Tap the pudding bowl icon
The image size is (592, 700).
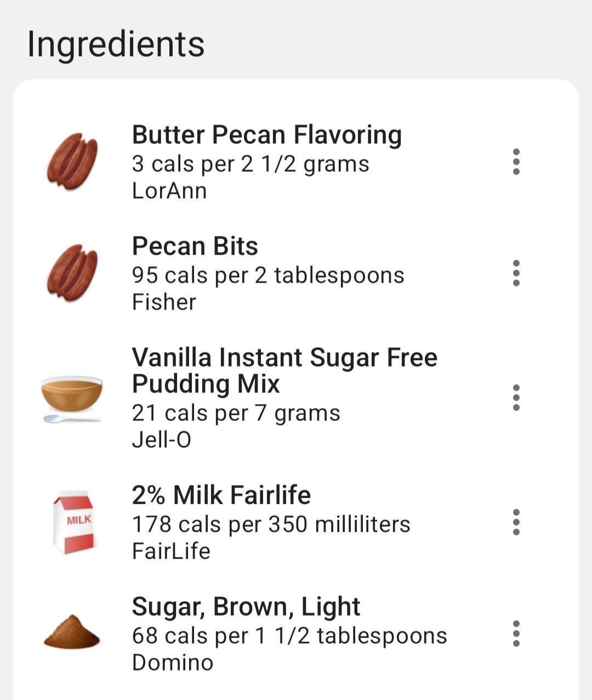coord(72,398)
